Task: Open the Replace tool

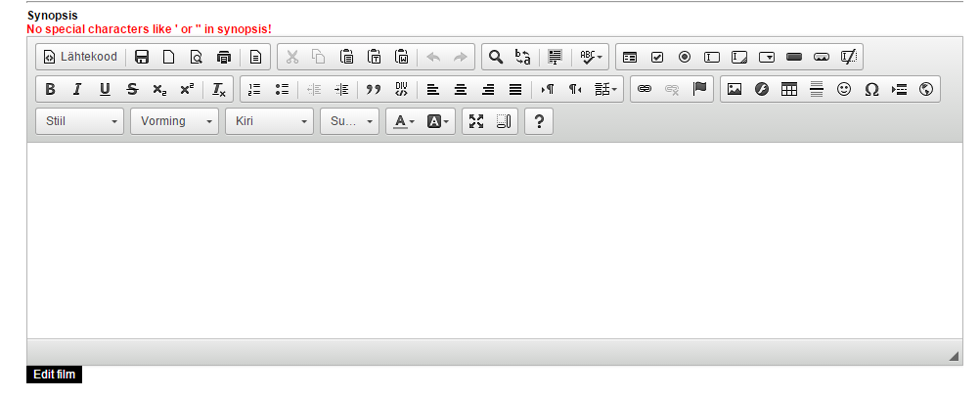Action: [523, 57]
